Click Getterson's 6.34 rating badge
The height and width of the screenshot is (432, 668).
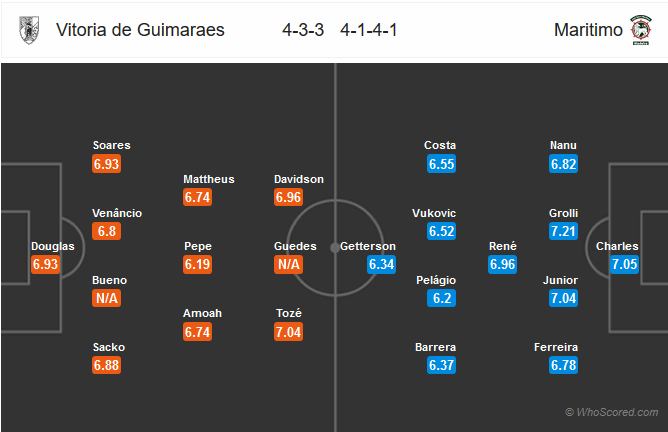[382, 264]
